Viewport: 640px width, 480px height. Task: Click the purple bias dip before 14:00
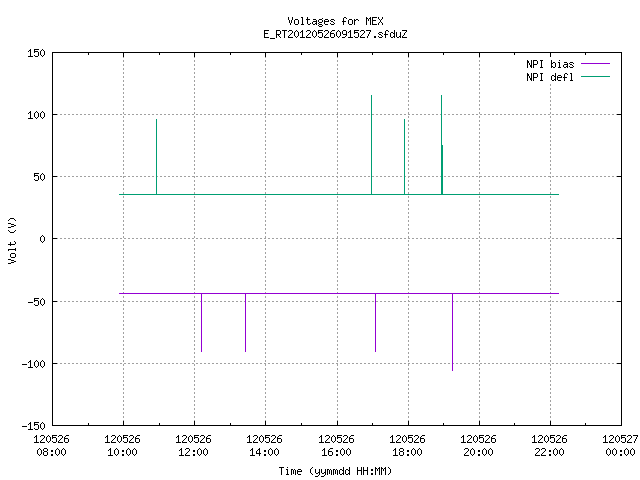[245, 322]
